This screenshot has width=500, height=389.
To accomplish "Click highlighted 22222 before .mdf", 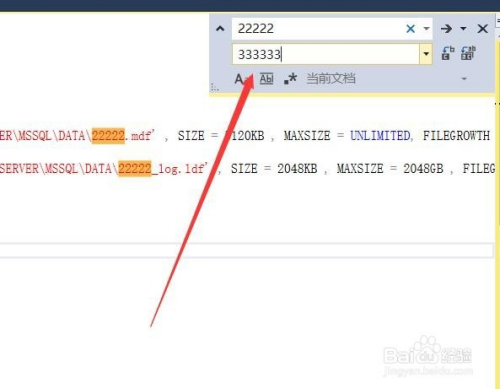I will [108, 136].
